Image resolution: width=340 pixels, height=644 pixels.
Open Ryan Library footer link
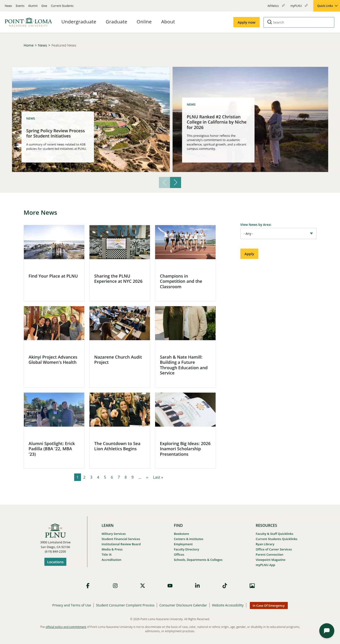pos(265,544)
